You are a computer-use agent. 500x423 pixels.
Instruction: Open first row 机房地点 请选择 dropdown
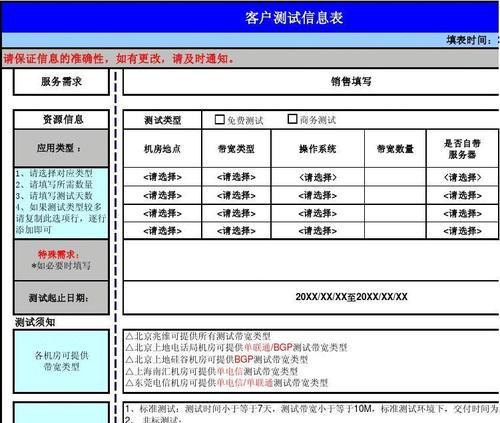[x=163, y=177]
